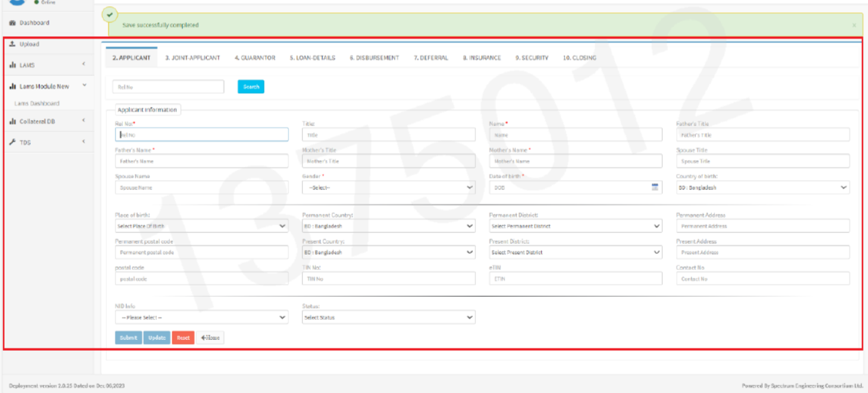
Task: Open the Gender dropdown
Action: click(388, 187)
